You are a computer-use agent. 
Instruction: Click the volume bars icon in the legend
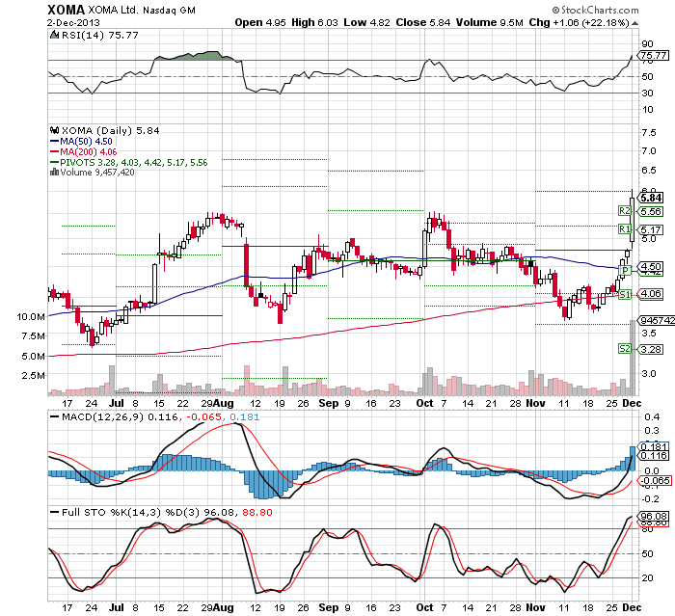54,173
